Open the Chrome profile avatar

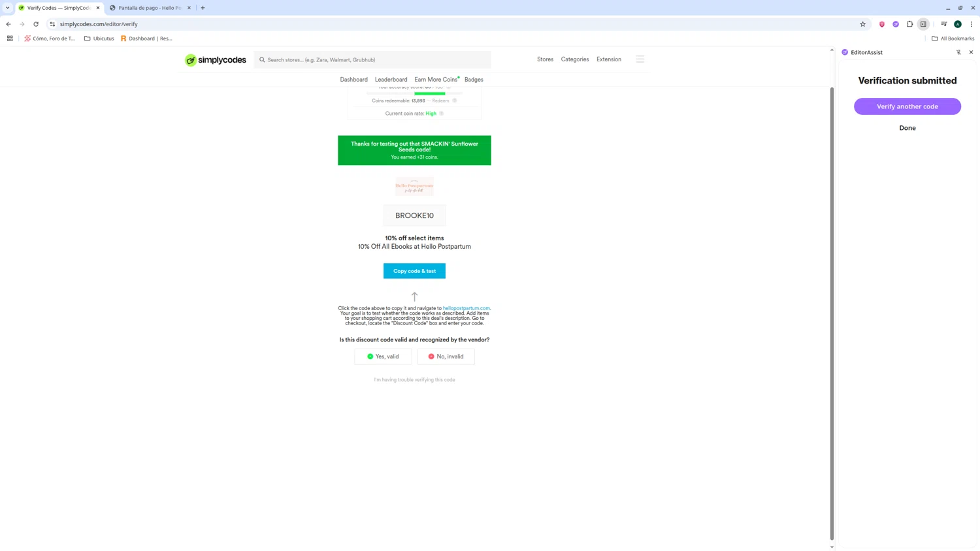(x=958, y=24)
